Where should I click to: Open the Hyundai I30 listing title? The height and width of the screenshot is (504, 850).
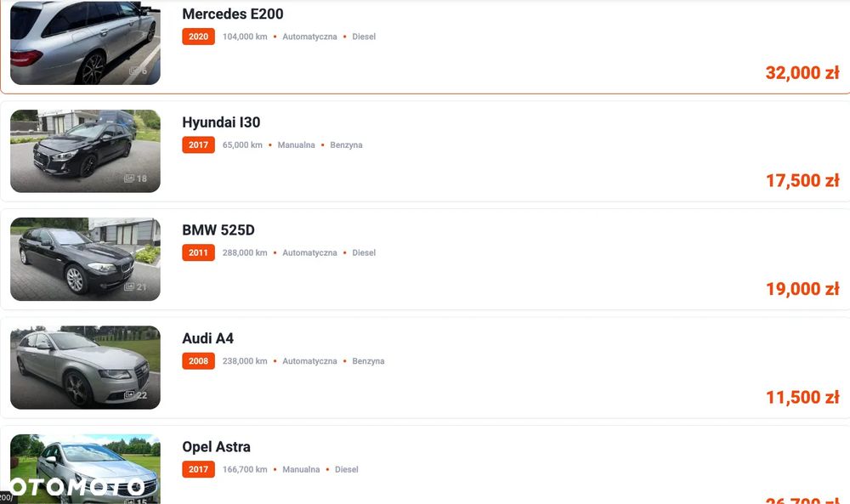pos(221,122)
